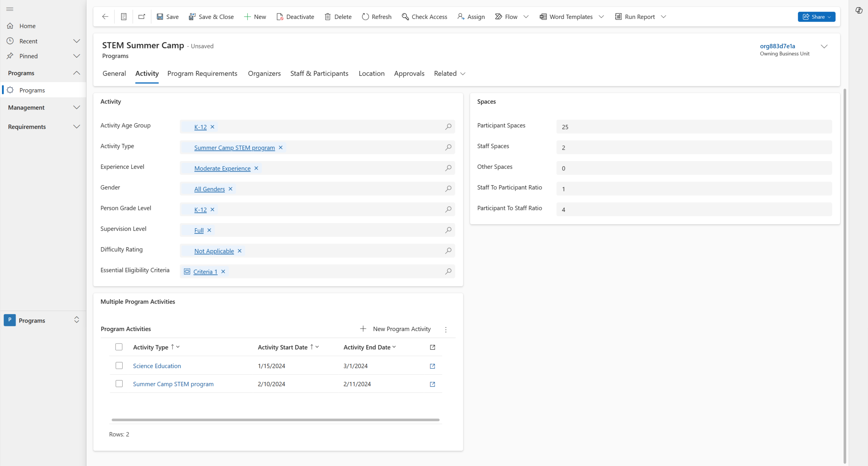
Task: Open Summer Camp STEM program row popout icon
Action: (432, 384)
